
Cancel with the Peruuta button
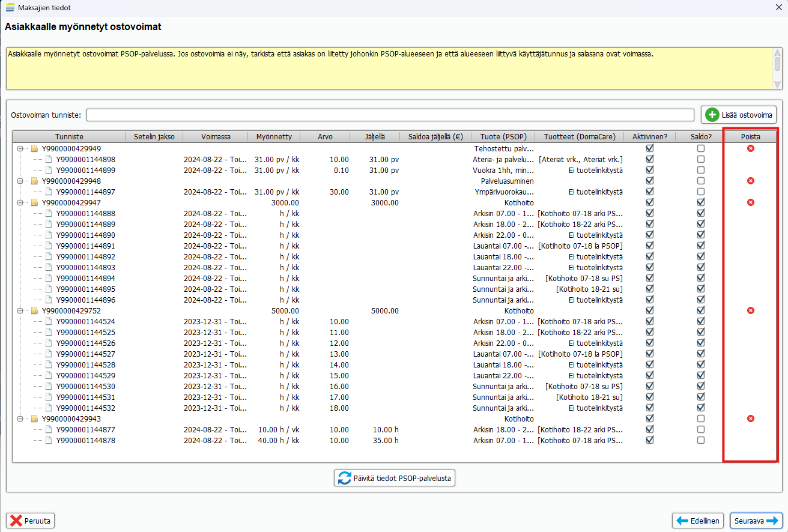coord(30,521)
